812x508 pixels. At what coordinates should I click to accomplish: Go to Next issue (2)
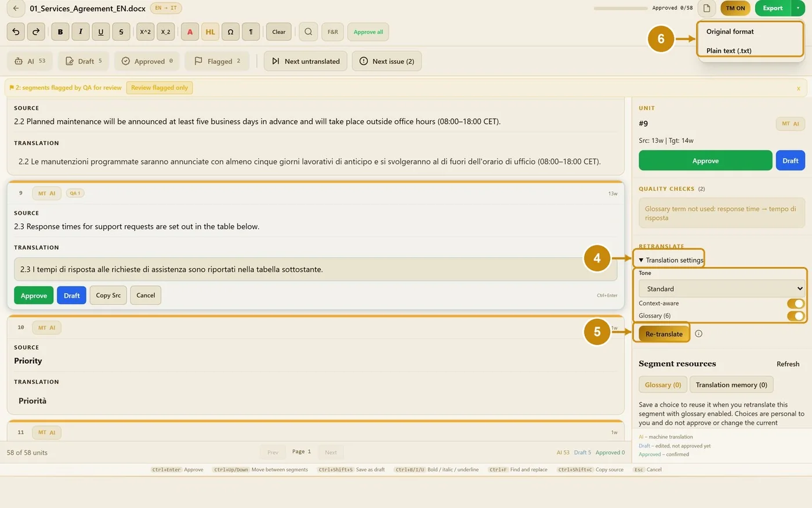coord(387,61)
